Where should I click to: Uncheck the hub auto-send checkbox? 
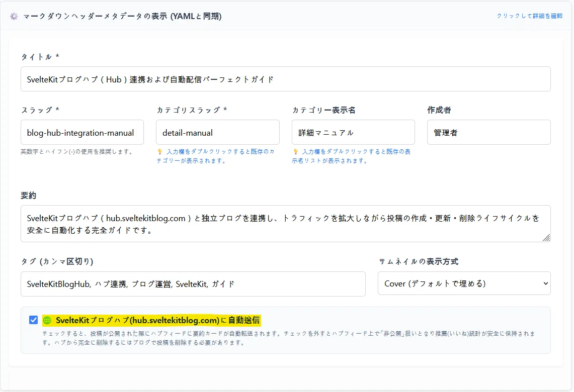pyautogui.click(x=33, y=320)
